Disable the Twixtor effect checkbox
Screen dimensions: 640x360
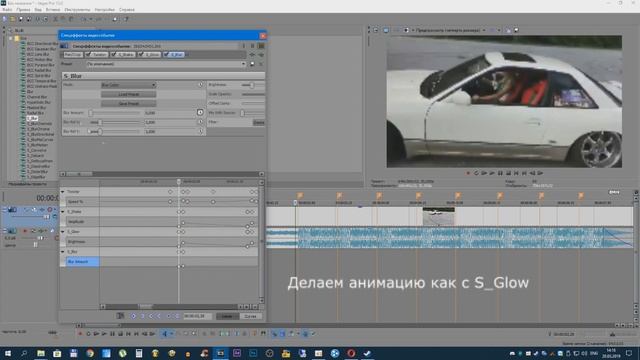[88, 54]
